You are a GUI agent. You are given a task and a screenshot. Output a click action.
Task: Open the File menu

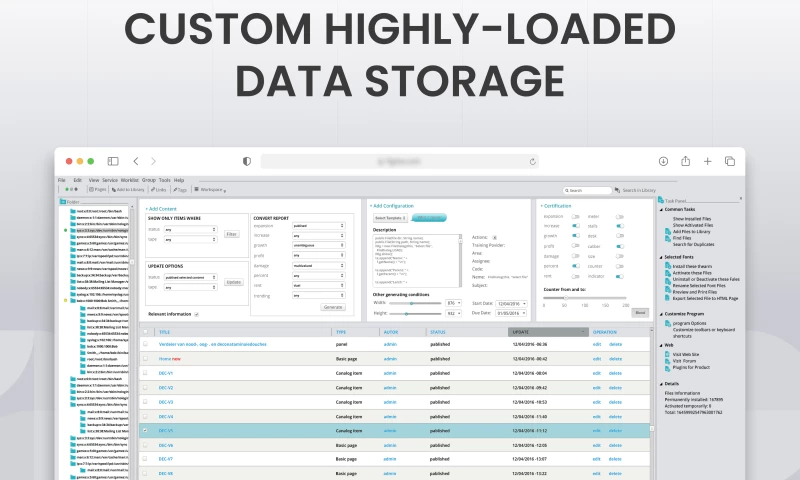click(x=62, y=180)
